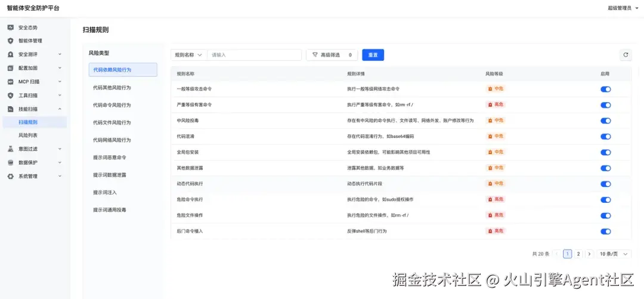Click the 意图过滤 sidebar icon

point(11,149)
